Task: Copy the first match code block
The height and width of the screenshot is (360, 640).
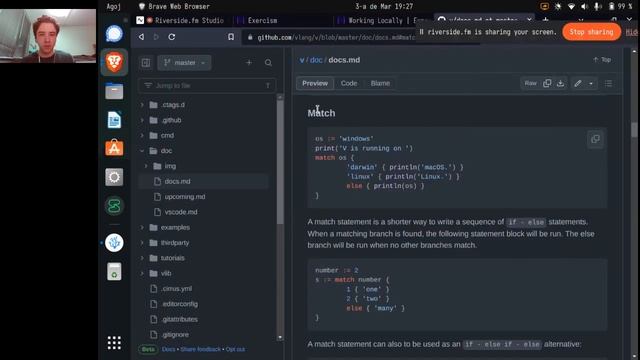Action: (x=596, y=139)
